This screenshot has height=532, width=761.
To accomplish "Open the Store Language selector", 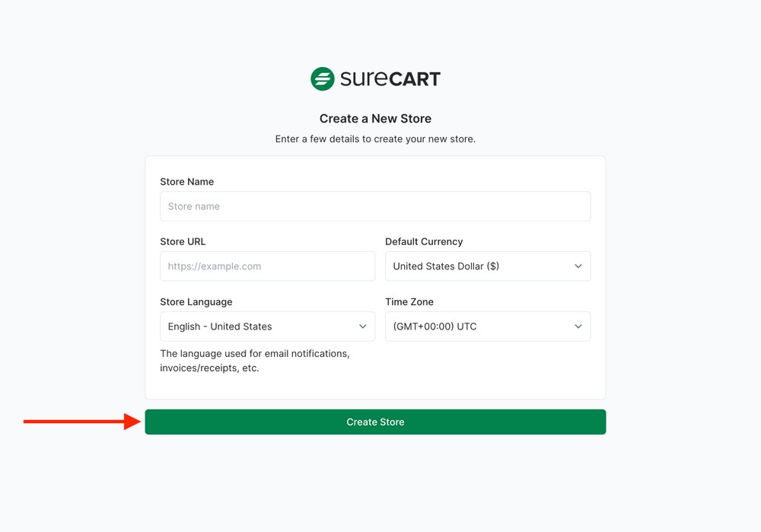I will point(267,326).
